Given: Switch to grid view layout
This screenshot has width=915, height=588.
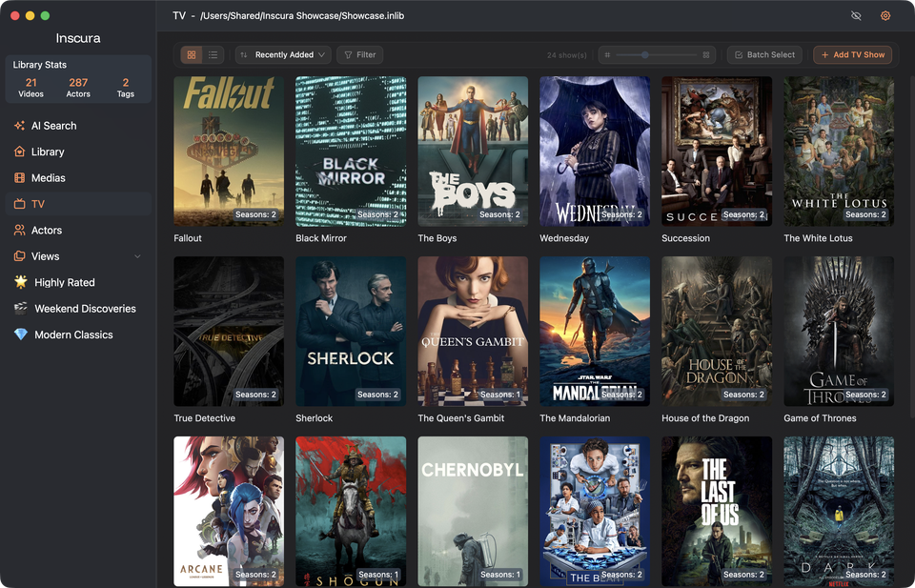Looking at the screenshot, I should pyautogui.click(x=192, y=55).
